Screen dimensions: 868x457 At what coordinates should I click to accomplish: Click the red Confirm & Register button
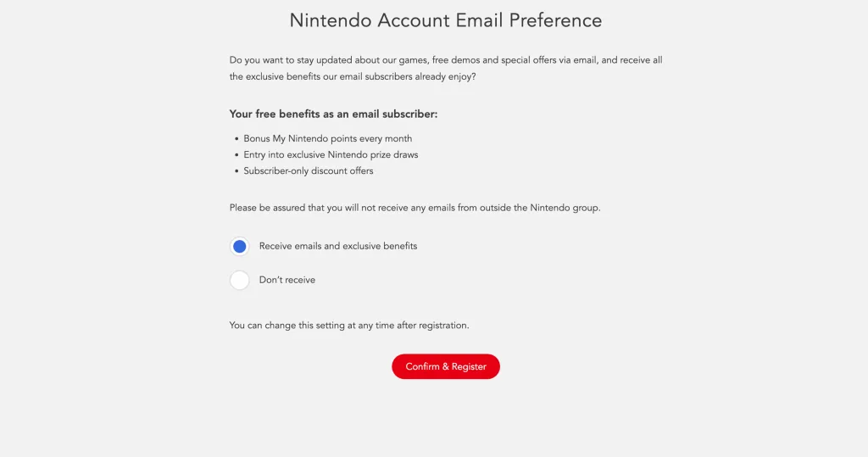[446, 366]
